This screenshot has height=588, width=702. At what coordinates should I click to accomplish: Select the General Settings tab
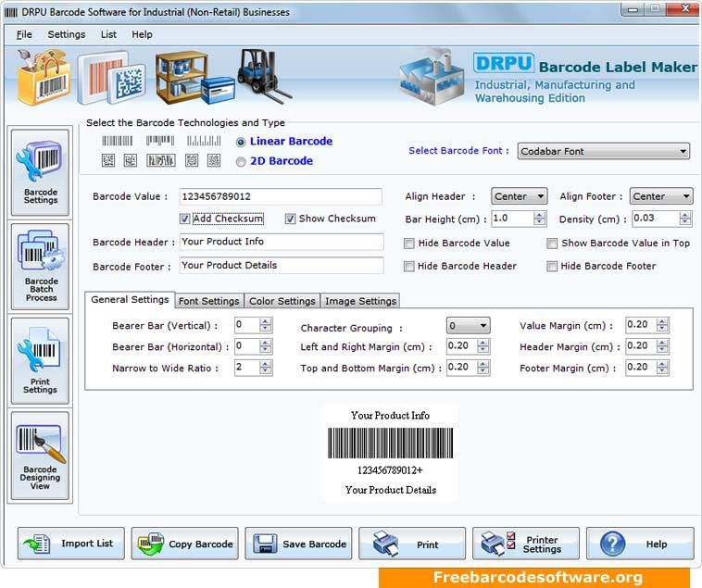pyautogui.click(x=130, y=300)
